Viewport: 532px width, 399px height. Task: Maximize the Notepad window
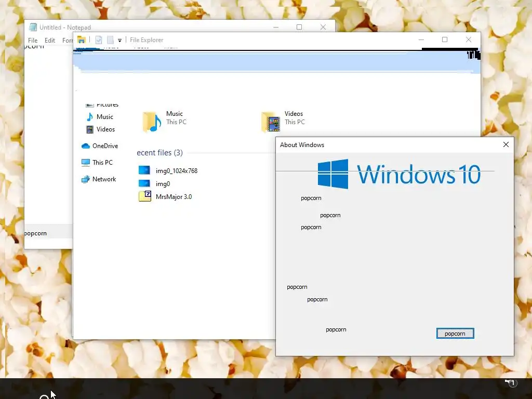tap(299, 27)
